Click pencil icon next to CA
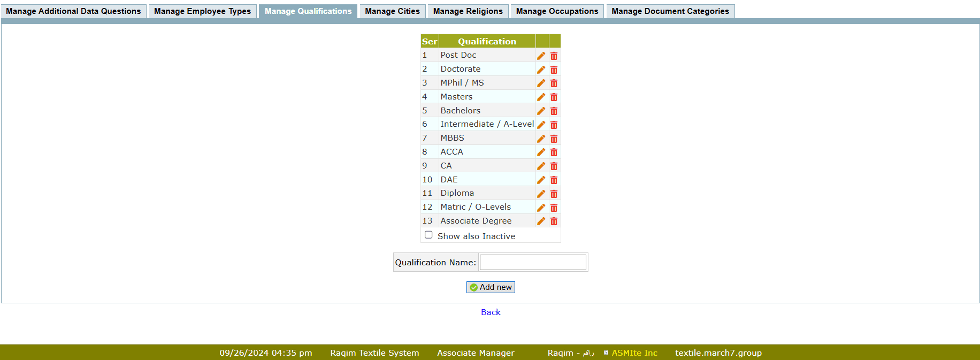The image size is (980, 360). [x=541, y=166]
